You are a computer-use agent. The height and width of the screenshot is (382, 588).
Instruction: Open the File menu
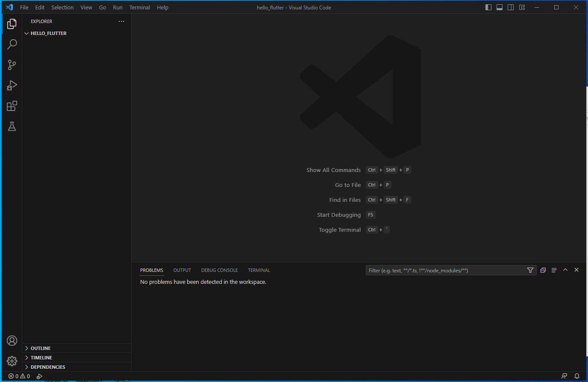[24, 7]
